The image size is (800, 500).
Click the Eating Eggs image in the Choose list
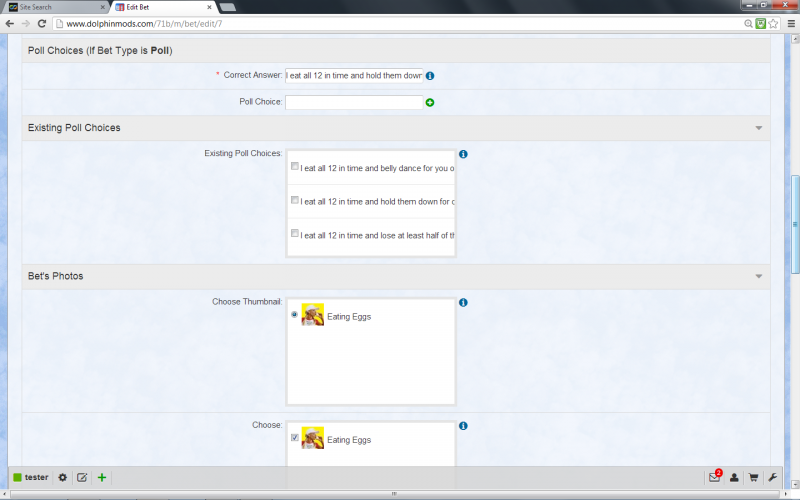pos(312,438)
